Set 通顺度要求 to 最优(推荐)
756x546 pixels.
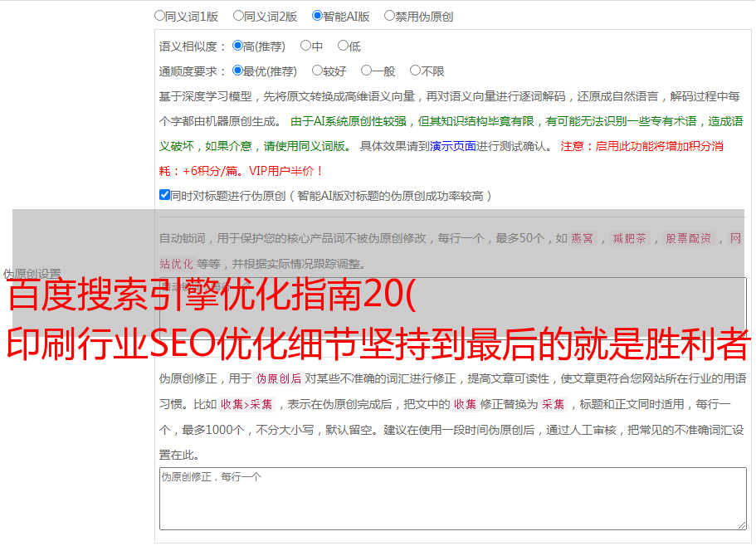[x=237, y=71]
